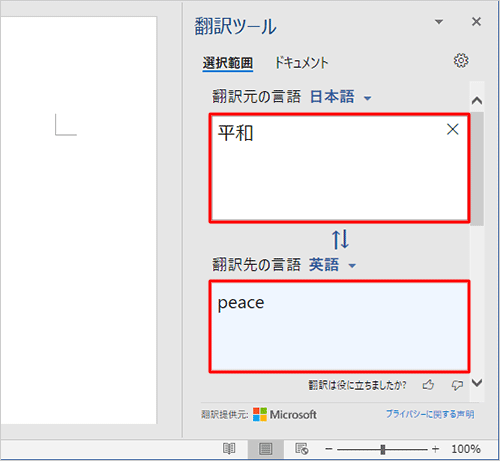Image resolution: width=500 pixels, height=461 pixels.
Task: Swap source and target languages
Action: coord(340,239)
